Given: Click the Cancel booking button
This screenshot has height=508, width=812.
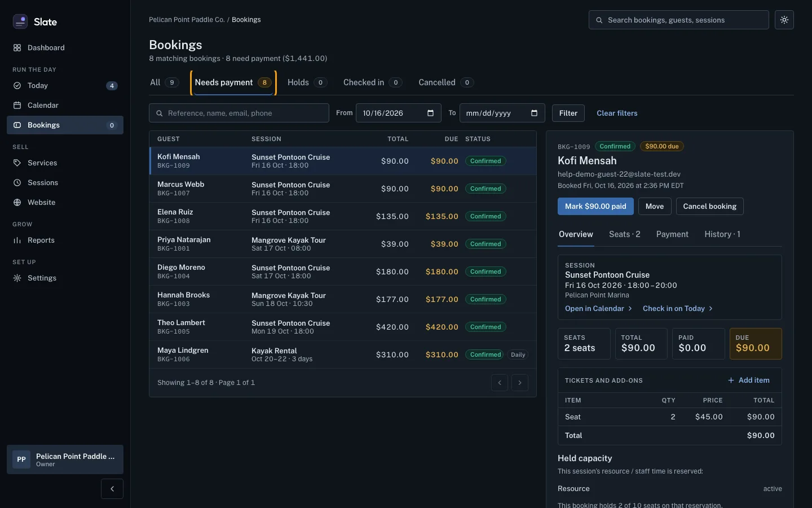Looking at the screenshot, I should pos(710,206).
